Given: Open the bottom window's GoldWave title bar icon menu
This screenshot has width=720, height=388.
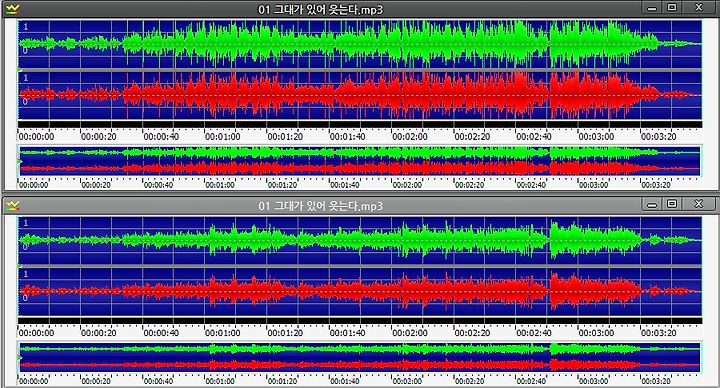Looking at the screenshot, I should (13, 206).
